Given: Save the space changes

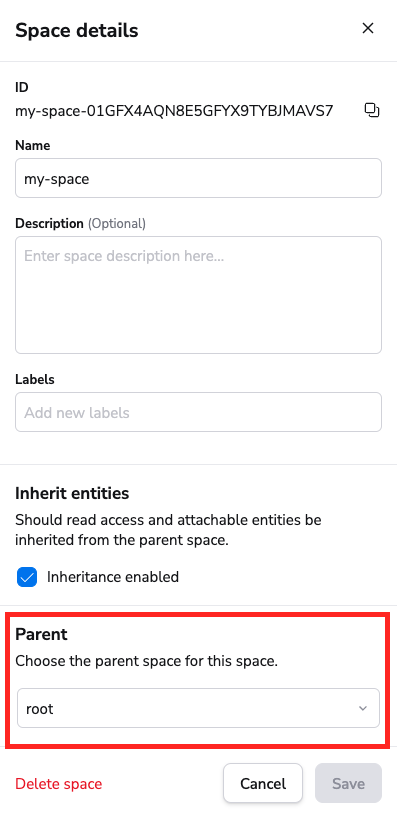Looking at the screenshot, I should click(x=348, y=783).
